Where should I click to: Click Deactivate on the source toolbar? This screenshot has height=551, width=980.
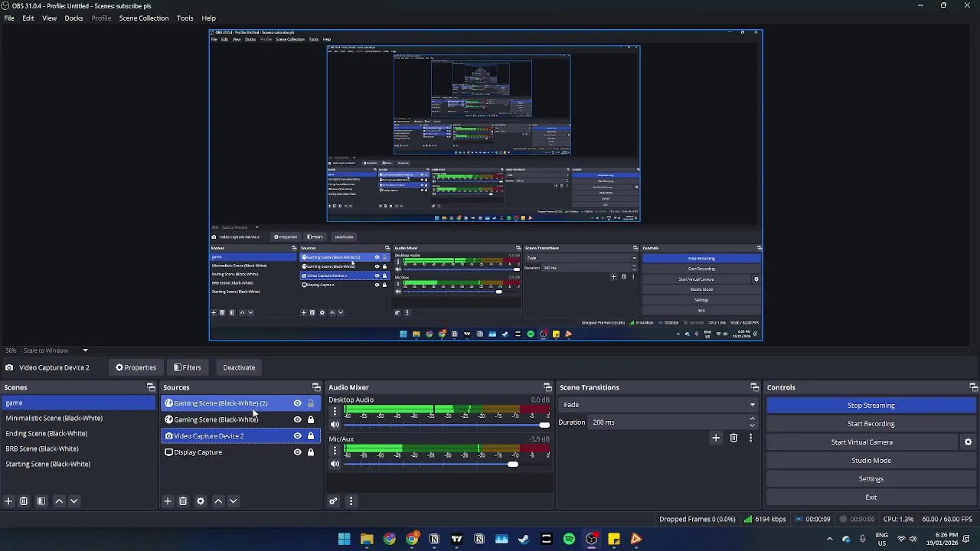point(239,367)
